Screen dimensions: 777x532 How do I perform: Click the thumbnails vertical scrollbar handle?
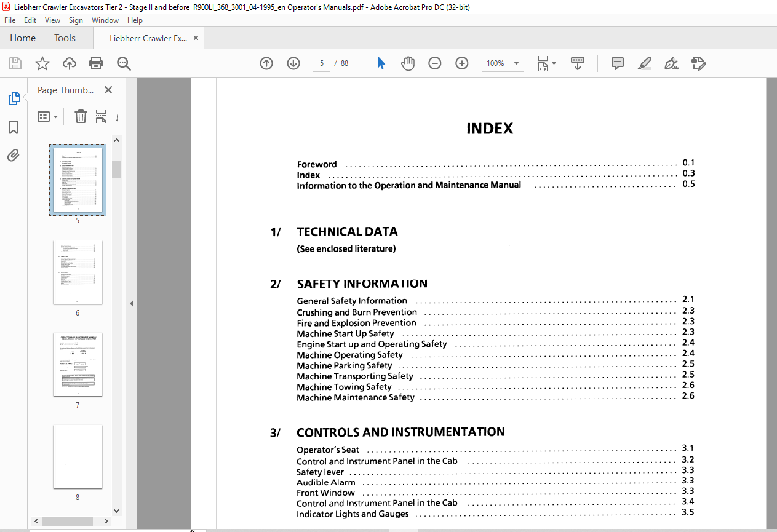click(116, 169)
